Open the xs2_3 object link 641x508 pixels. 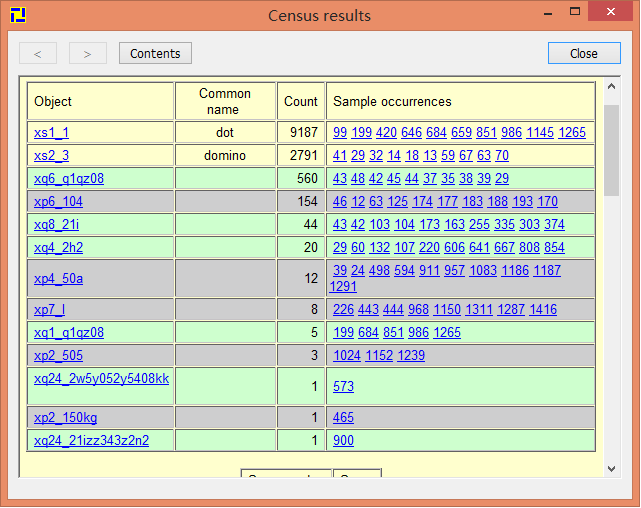[x=52, y=155]
